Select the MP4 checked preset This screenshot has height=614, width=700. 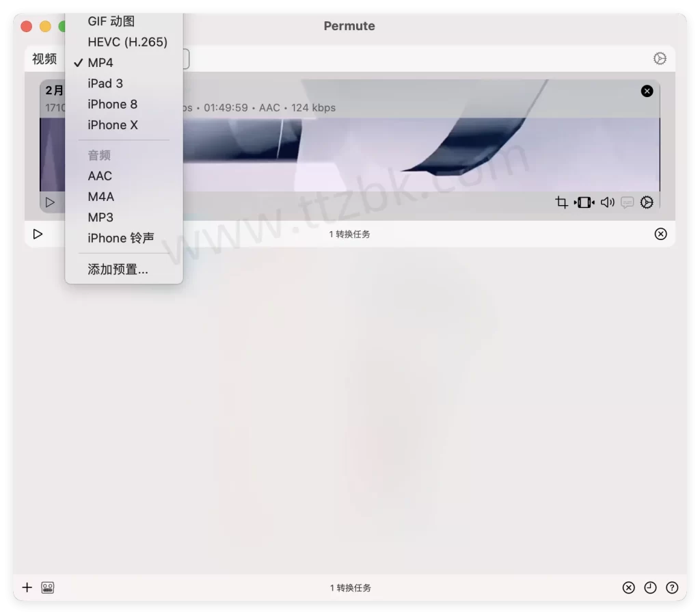[x=100, y=62]
